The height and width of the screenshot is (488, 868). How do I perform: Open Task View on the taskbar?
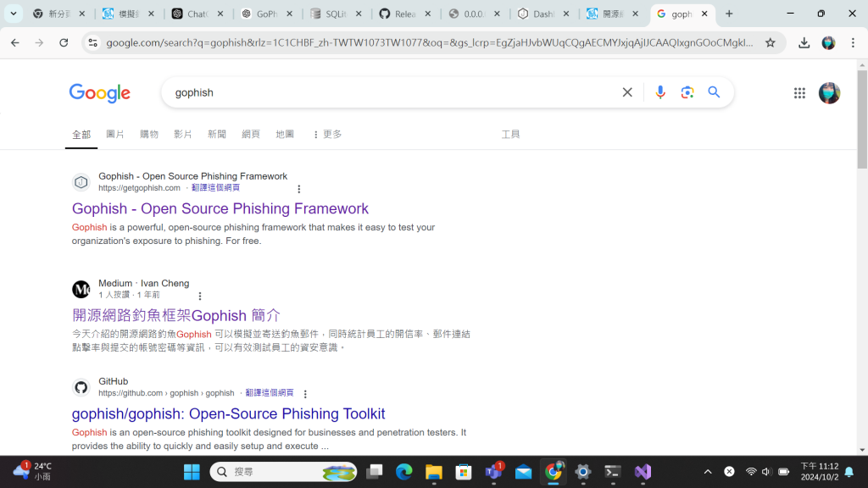point(375,472)
